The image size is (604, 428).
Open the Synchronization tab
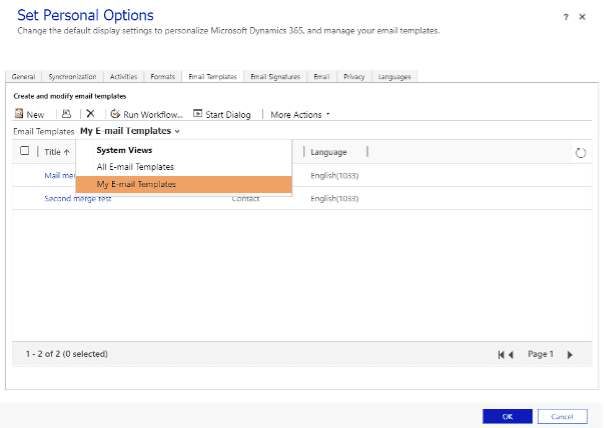tap(73, 76)
